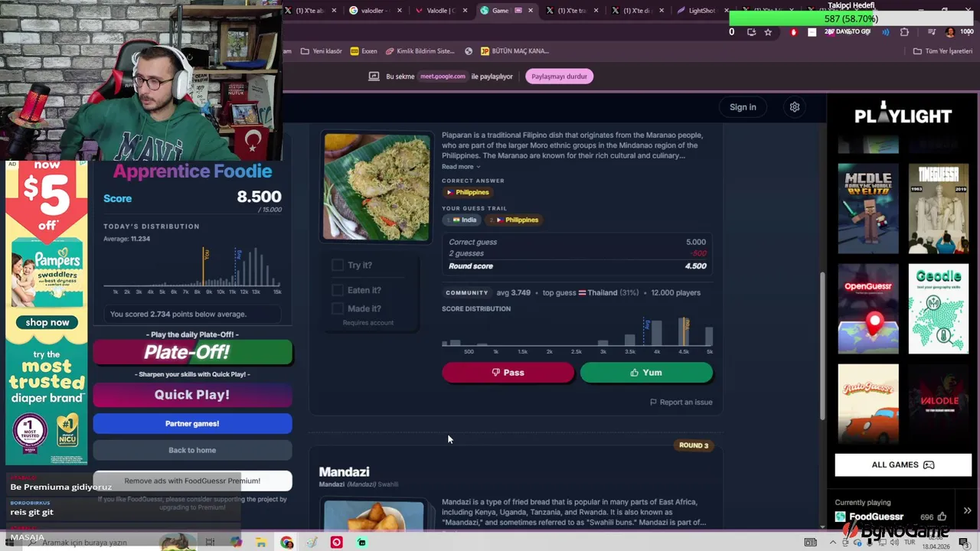The image size is (980, 551).
Task: Start the daily Plate-Off! game
Action: coord(192,352)
